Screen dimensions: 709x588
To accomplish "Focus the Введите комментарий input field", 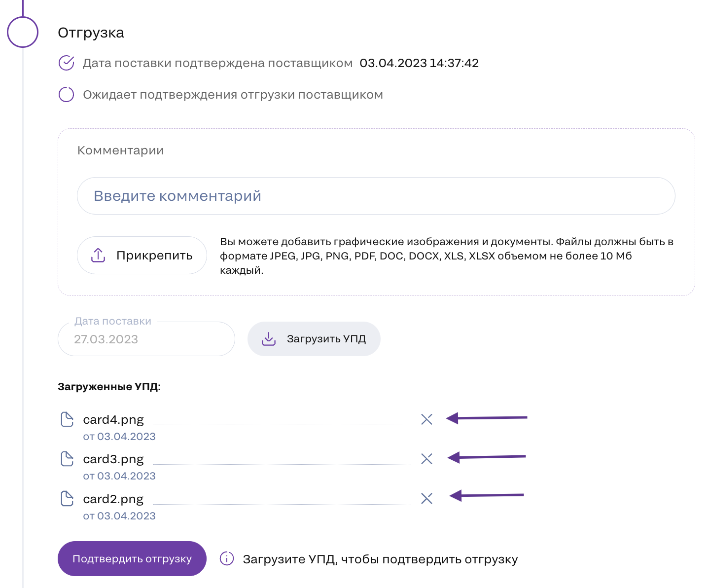I will pos(376,196).
